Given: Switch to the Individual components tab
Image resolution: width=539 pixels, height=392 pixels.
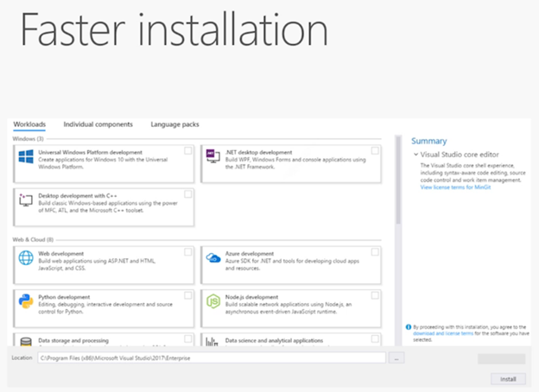Looking at the screenshot, I should (x=98, y=124).
